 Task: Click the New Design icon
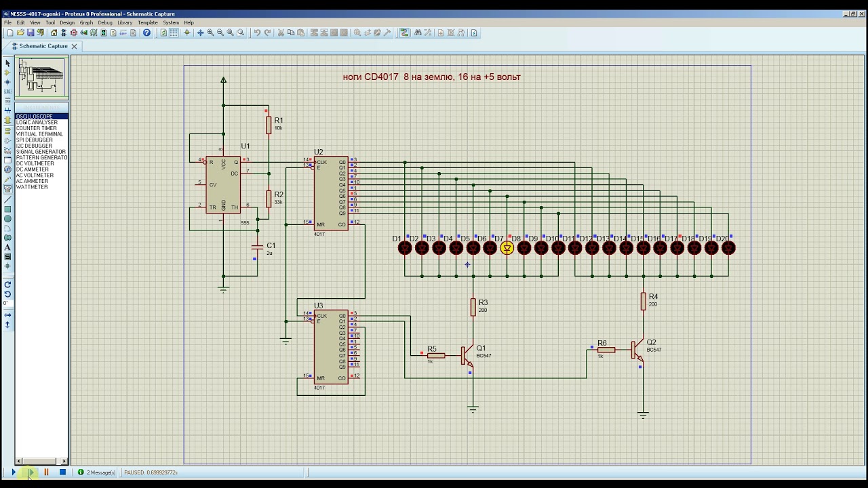pos(10,33)
